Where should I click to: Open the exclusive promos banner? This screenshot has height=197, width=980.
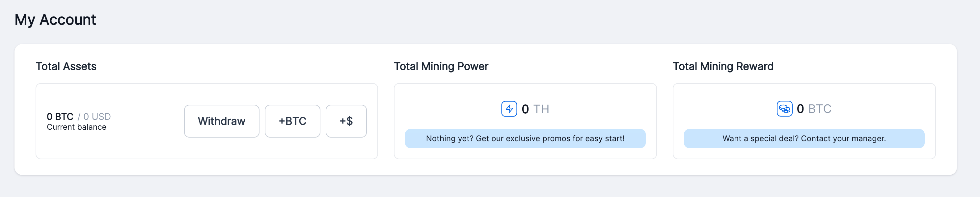point(525,139)
